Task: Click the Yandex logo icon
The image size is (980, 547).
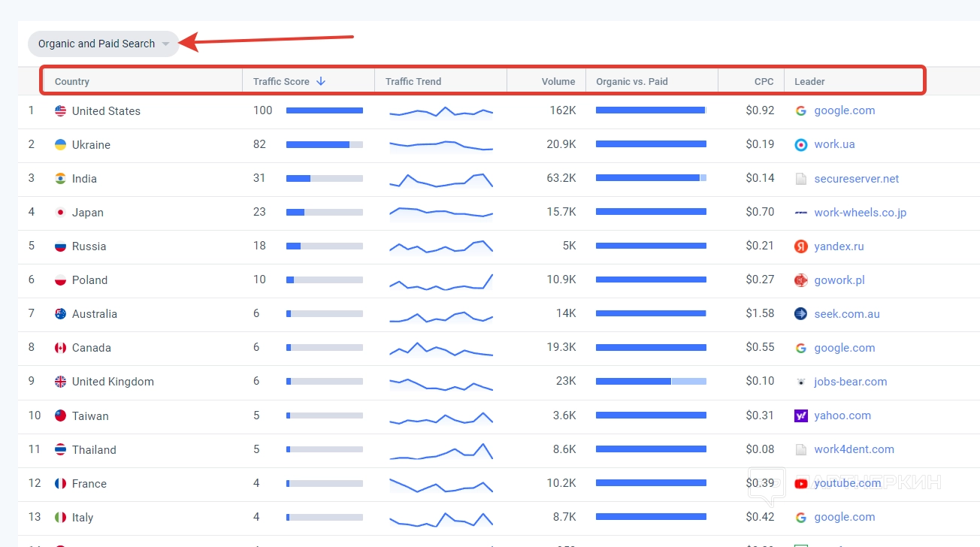Action: (801, 246)
